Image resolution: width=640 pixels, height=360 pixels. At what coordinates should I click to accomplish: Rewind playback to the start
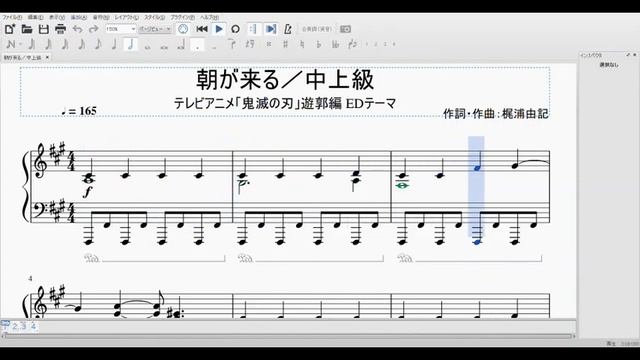(x=202, y=29)
